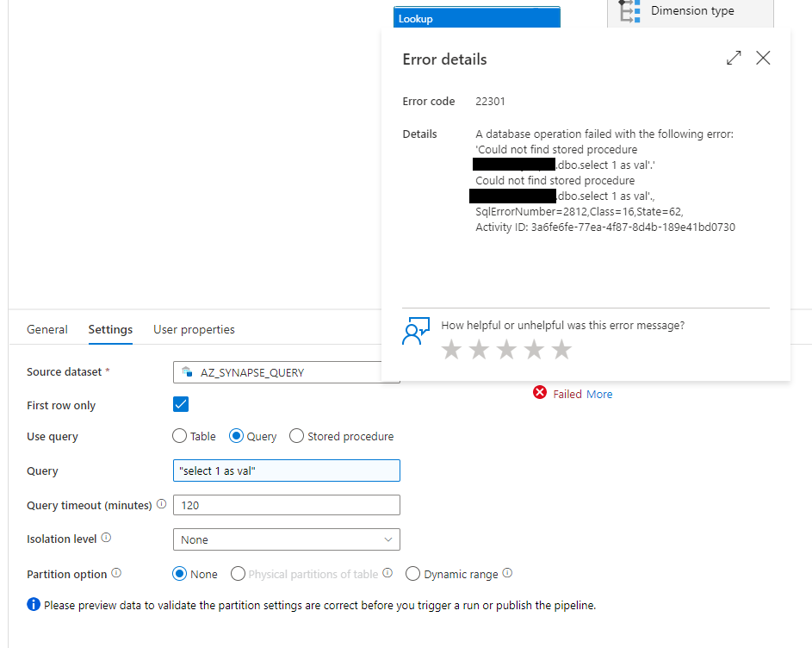Open the Isolation level dropdown

click(387, 539)
